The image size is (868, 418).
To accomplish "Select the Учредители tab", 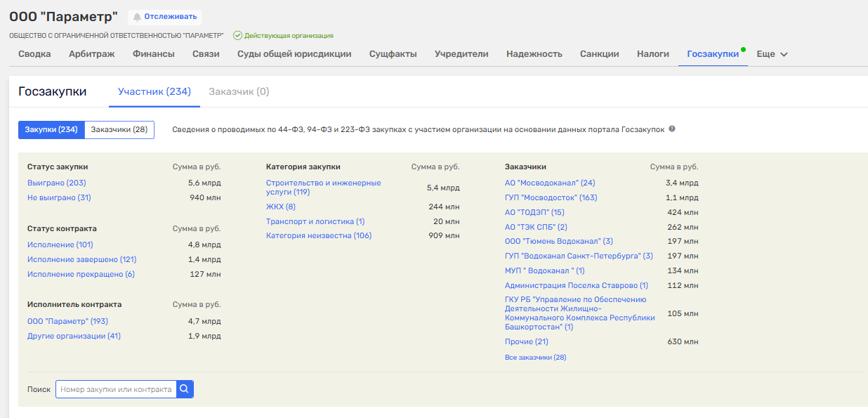I will tap(461, 54).
